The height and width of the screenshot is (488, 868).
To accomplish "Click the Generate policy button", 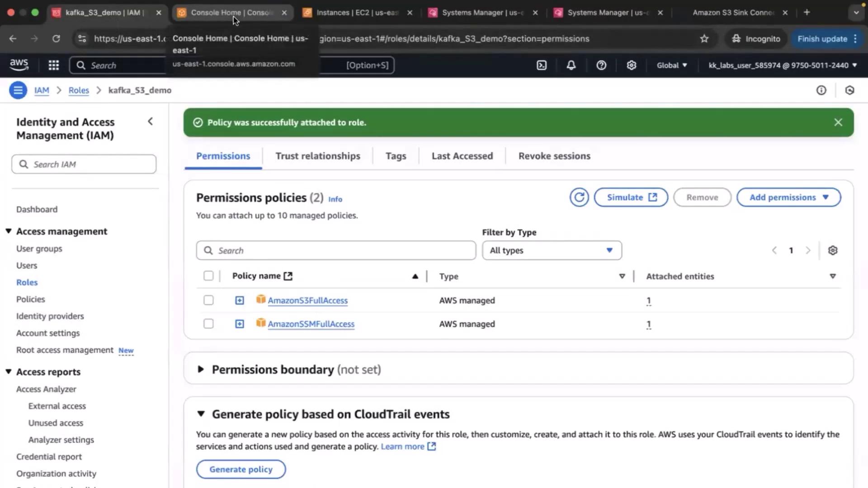I will [241, 469].
